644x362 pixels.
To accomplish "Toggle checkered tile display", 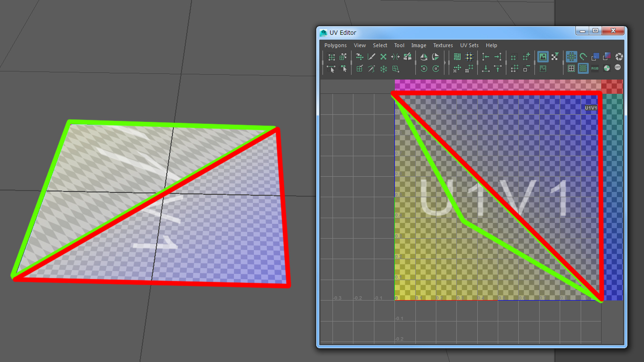I will click(x=584, y=69).
